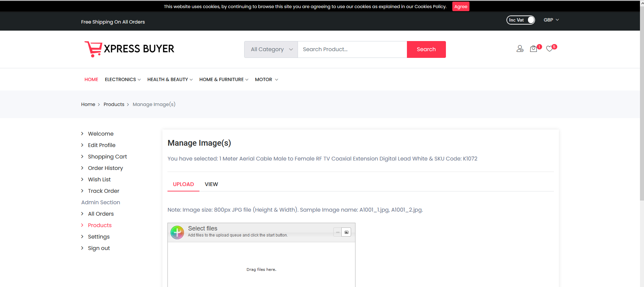Open the shopping bag cart icon
This screenshot has height=287, width=644.
pos(533,49)
